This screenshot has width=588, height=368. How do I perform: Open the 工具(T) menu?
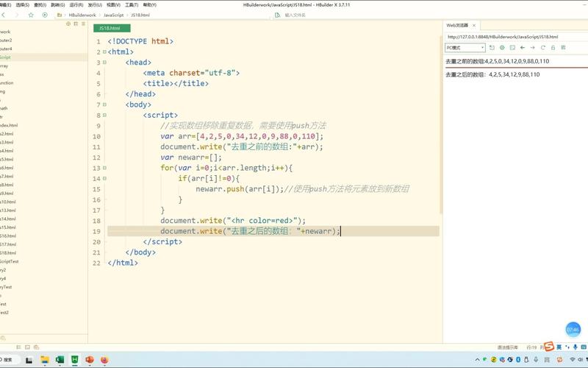tap(132, 5)
